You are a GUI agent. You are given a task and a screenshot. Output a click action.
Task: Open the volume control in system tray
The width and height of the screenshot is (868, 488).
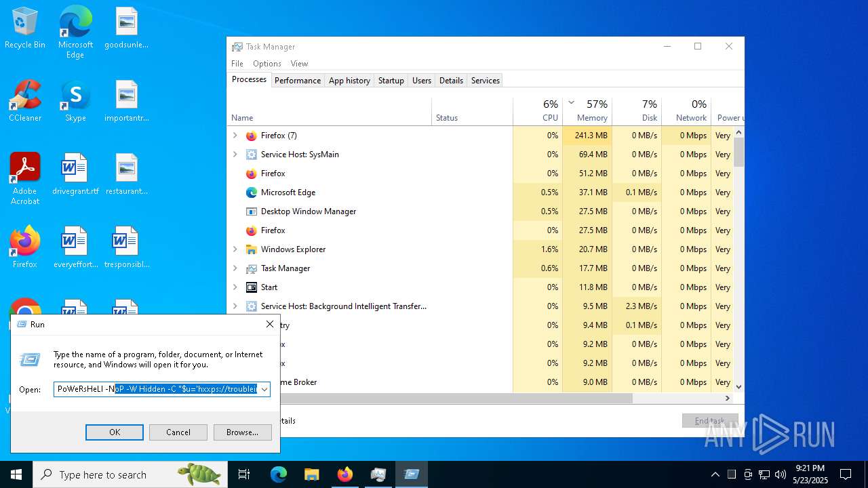point(781,474)
